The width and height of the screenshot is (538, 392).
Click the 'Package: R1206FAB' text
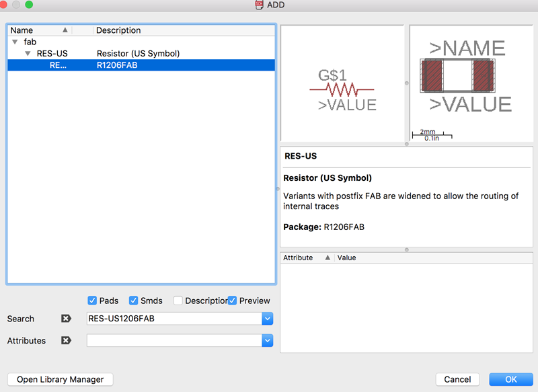[x=323, y=227]
